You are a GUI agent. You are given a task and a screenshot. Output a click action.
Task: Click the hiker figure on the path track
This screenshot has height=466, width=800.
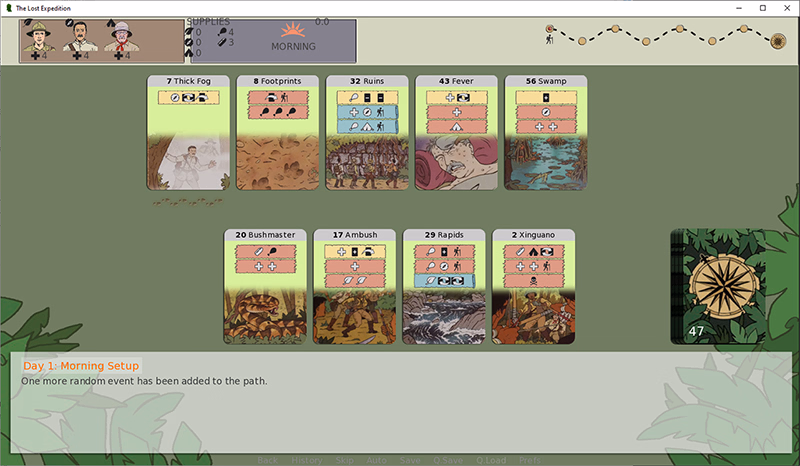click(549, 39)
